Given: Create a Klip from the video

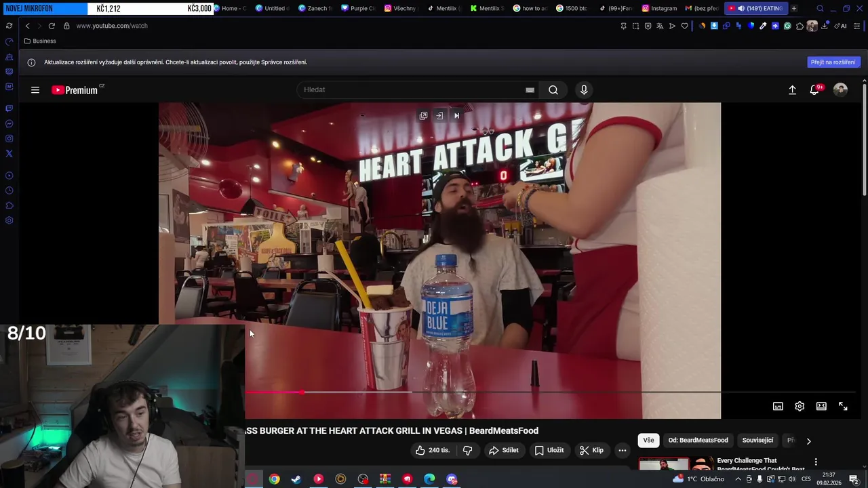Looking at the screenshot, I should [x=591, y=450].
